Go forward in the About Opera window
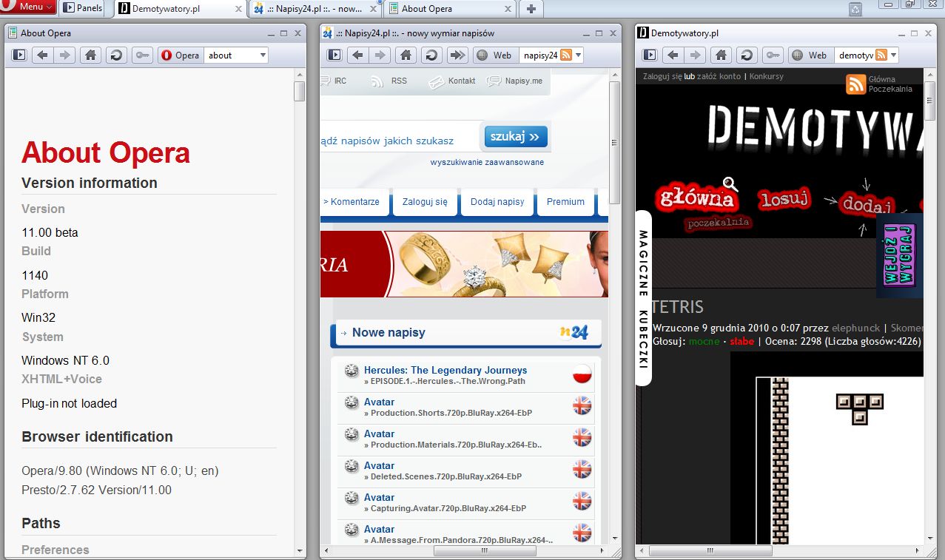 pyautogui.click(x=65, y=55)
